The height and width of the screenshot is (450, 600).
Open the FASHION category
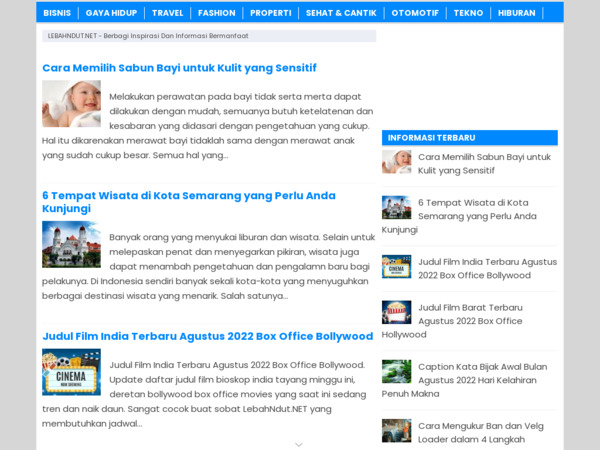[216, 13]
